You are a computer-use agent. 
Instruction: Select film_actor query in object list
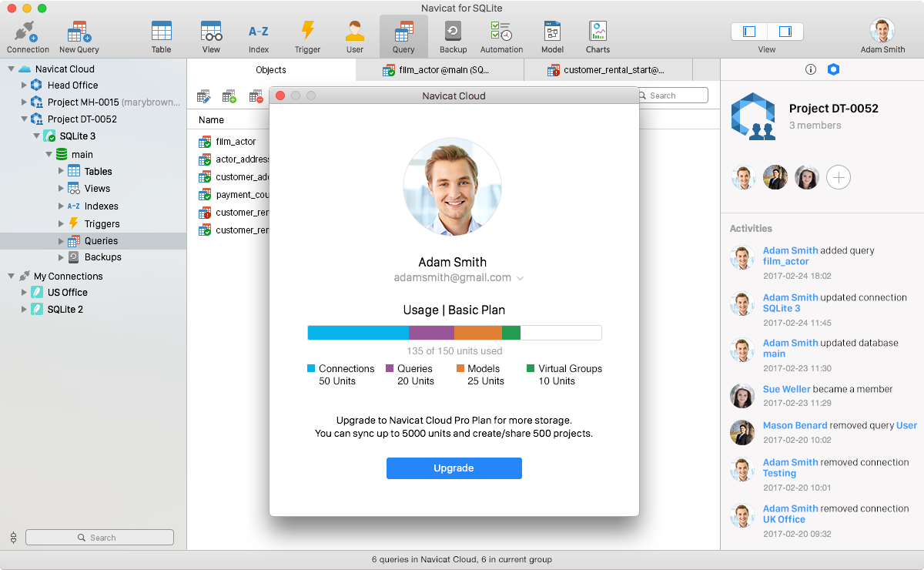click(235, 142)
